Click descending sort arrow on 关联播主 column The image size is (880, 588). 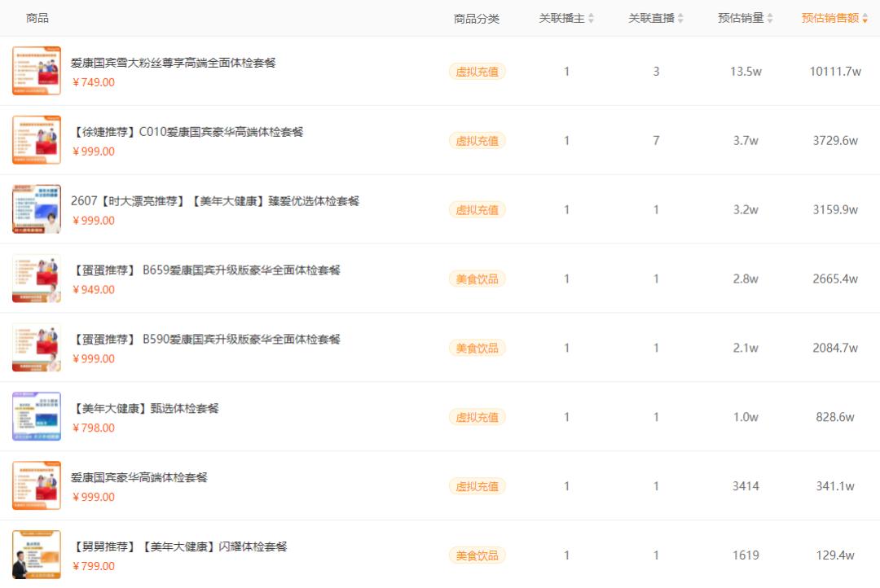(592, 20)
